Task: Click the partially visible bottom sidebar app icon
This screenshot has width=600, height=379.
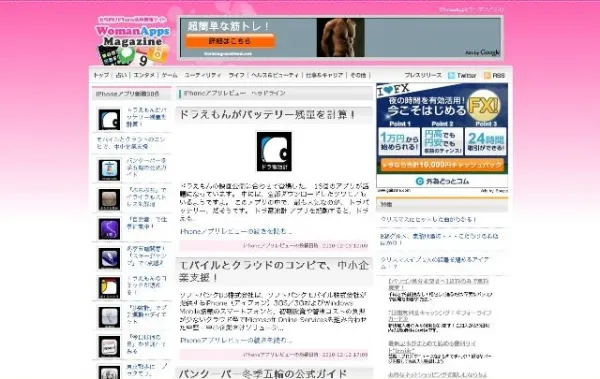Action: point(109,372)
